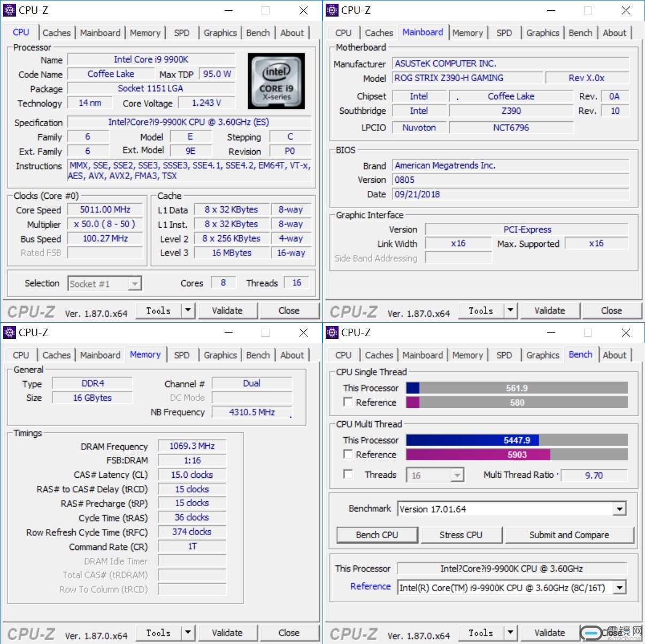
Task: Start the Stress CPU test
Action: pyautogui.click(x=461, y=535)
